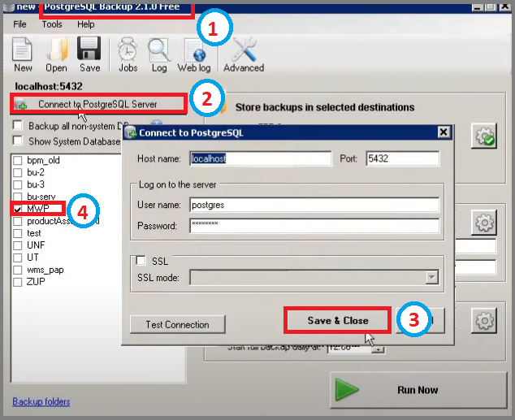Image resolution: width=515 pixels, height=420 pixels.
Task: Click Save & Close button
Action: (x=338, y=321)
